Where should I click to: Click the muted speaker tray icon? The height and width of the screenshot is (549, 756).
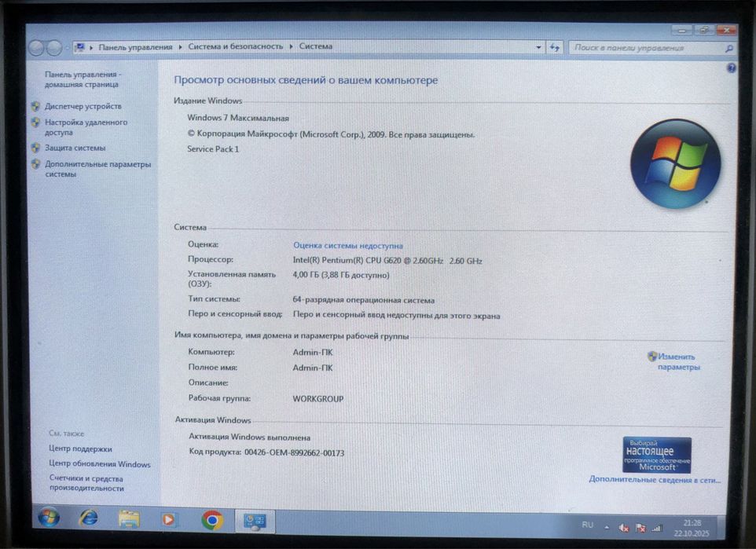[623, 529]
